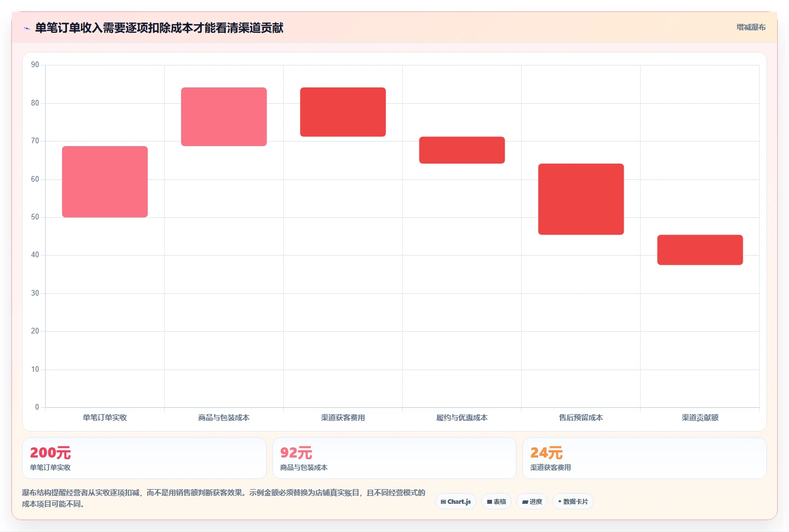The height and width of the screenshot is (532, 789).
Task: Click the lightning icon beside the title
Action: pyautogui.click(x=27, y=28)
